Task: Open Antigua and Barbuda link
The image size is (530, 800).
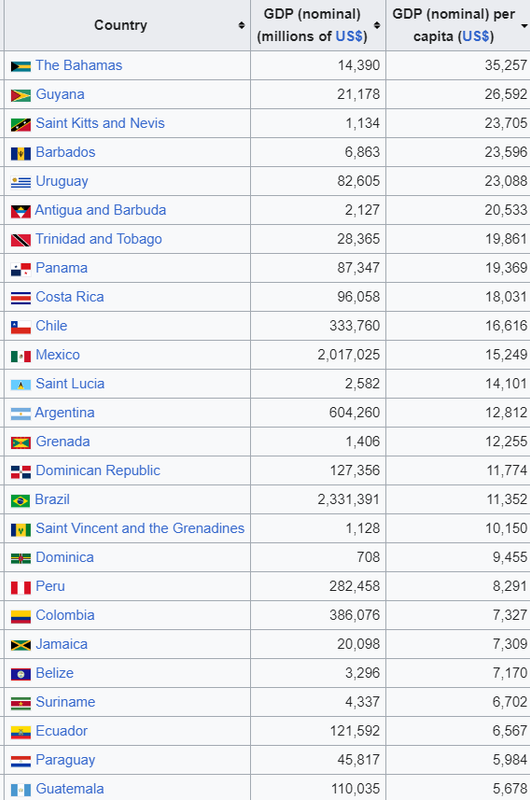Action: coord(100,210)
